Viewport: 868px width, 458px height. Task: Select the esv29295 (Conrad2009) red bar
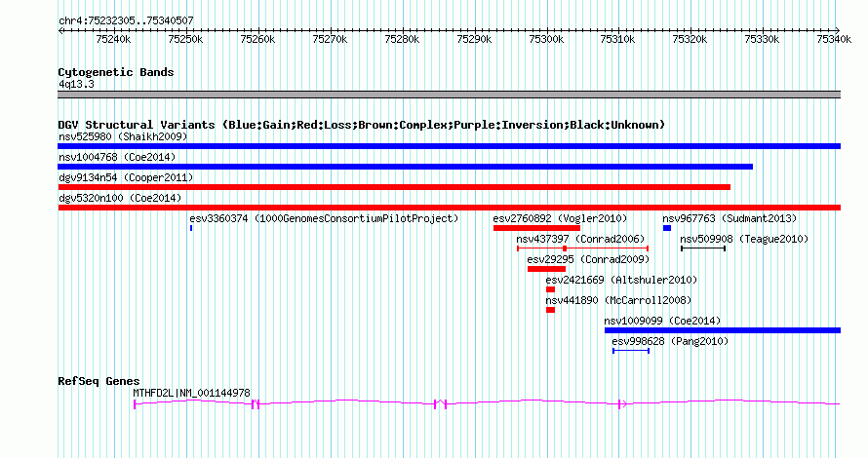click(x=546, y=269)
